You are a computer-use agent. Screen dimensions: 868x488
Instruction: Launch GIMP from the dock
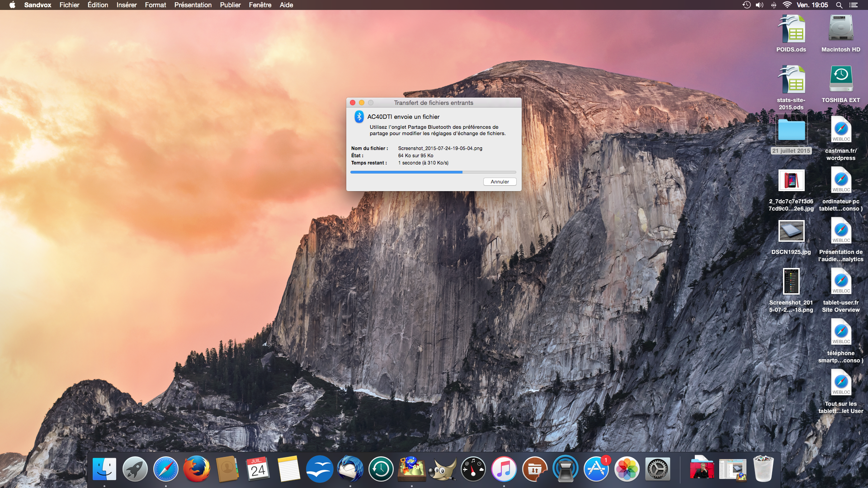(442, 469)
